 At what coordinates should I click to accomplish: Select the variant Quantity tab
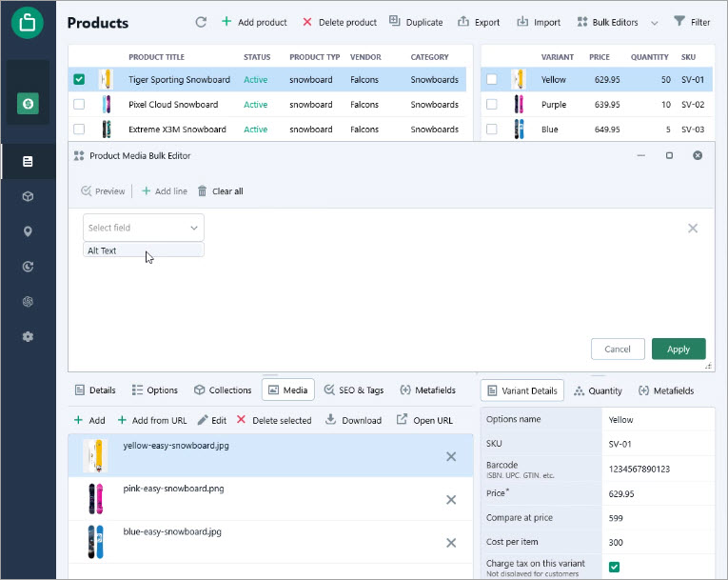598,390
